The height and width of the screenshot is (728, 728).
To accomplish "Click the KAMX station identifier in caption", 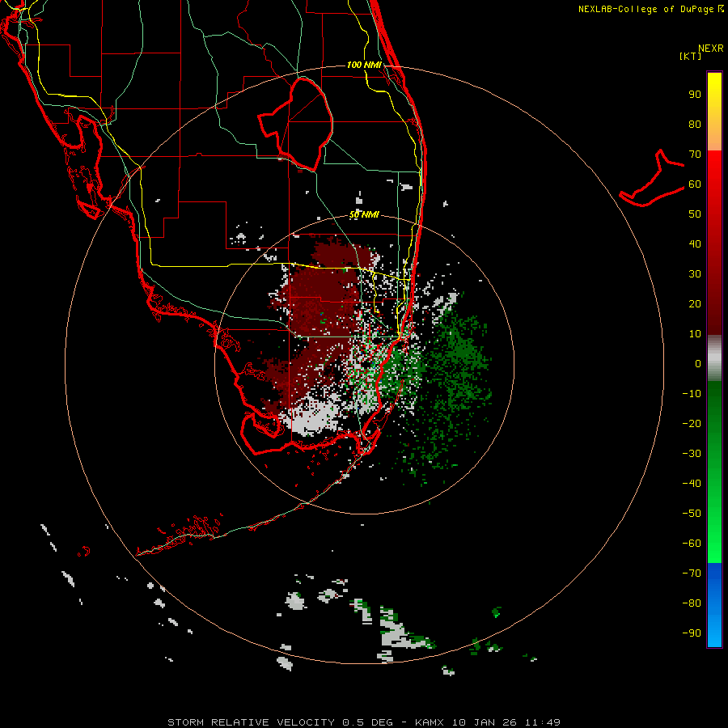I will click(x=429, y=722).
